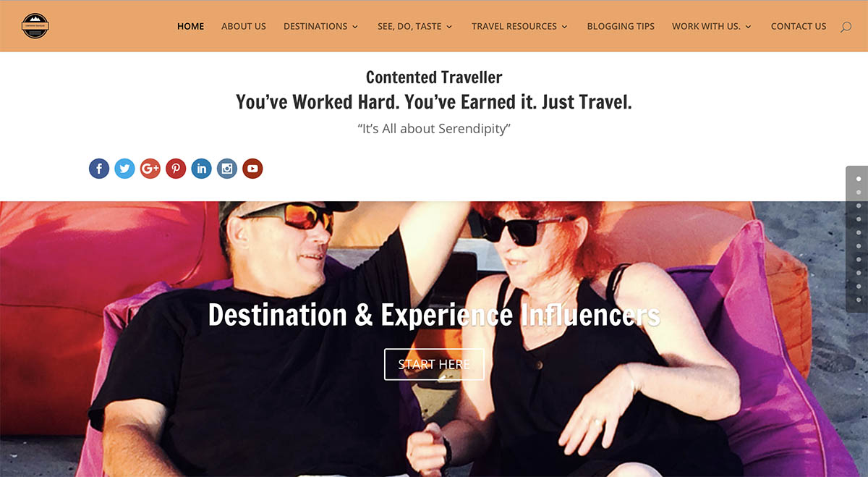This screenshot has height=477, width=868.
Task: Open the Contact Us link
Action: 799,26
